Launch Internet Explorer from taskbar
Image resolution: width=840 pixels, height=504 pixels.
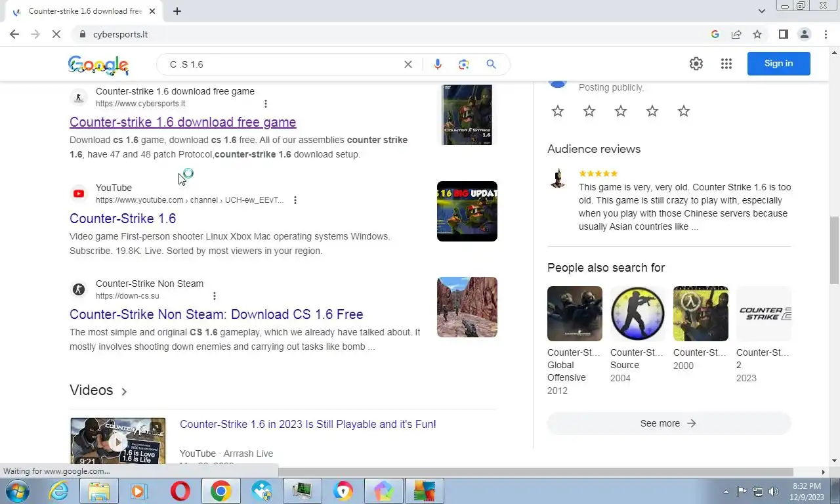[59, 491]
